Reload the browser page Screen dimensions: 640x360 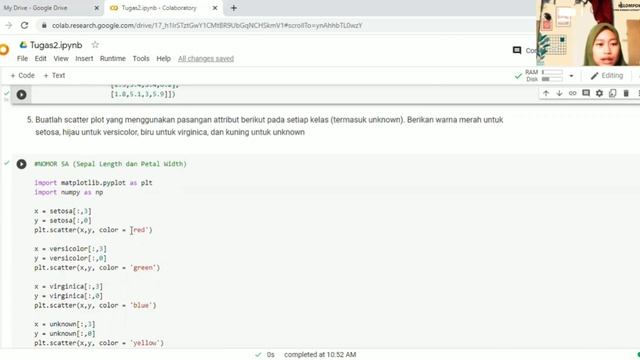pyautogui.click(x=24, y=25)
